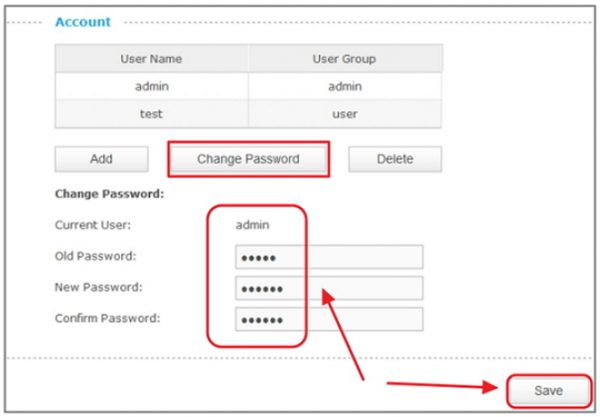Click the User Group column header
Image resolution: width=600 pixels, height=417 pixels.
coord(344,59)
